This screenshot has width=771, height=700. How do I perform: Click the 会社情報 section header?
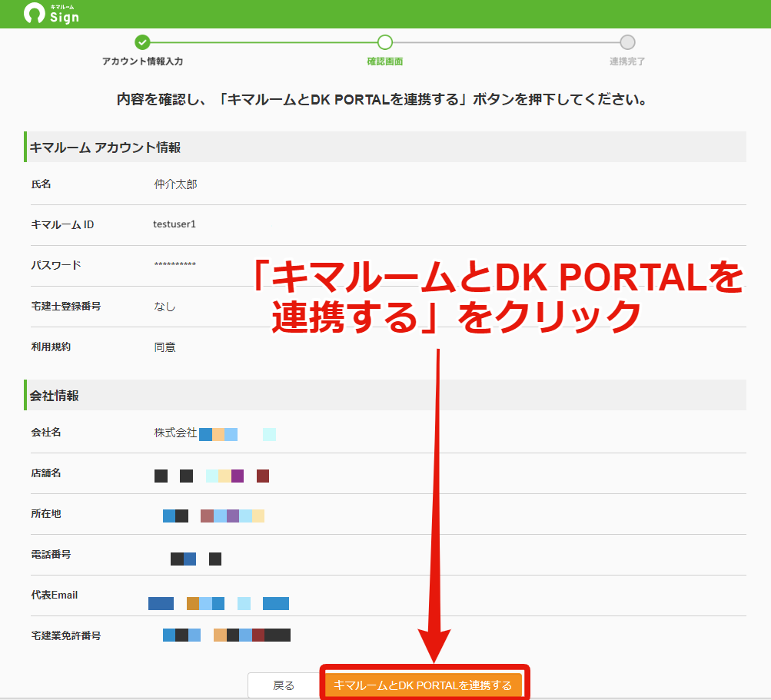pyautogui.click(x=385, y=395)
